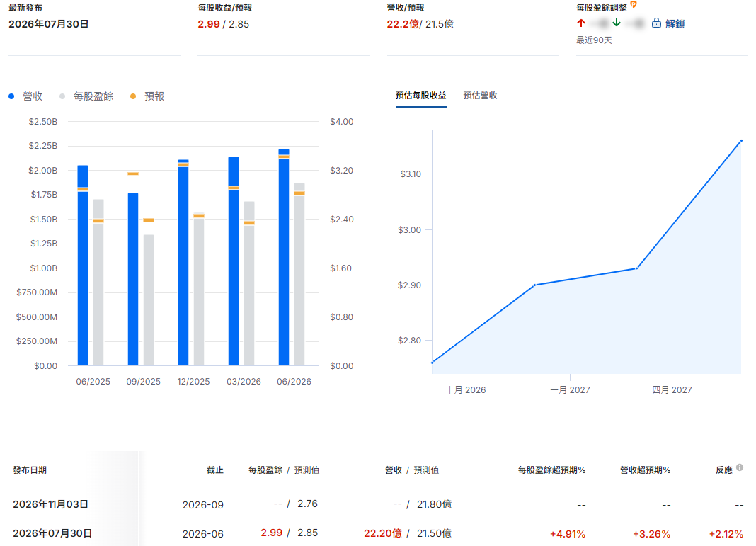Click the line chart point near $2.93
The width and height of the screenshot is (756, 546).
click(637, 268)
